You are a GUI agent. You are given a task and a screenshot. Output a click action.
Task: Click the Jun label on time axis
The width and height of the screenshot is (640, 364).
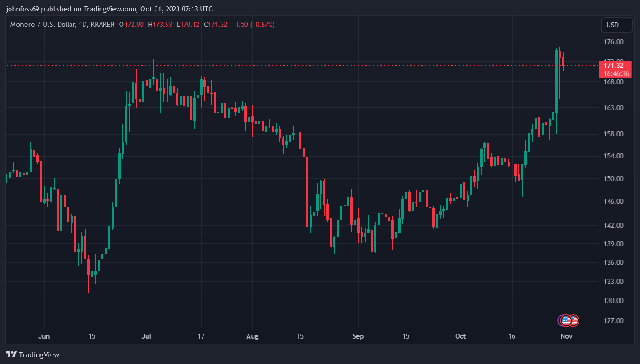[x=44, y=336]
